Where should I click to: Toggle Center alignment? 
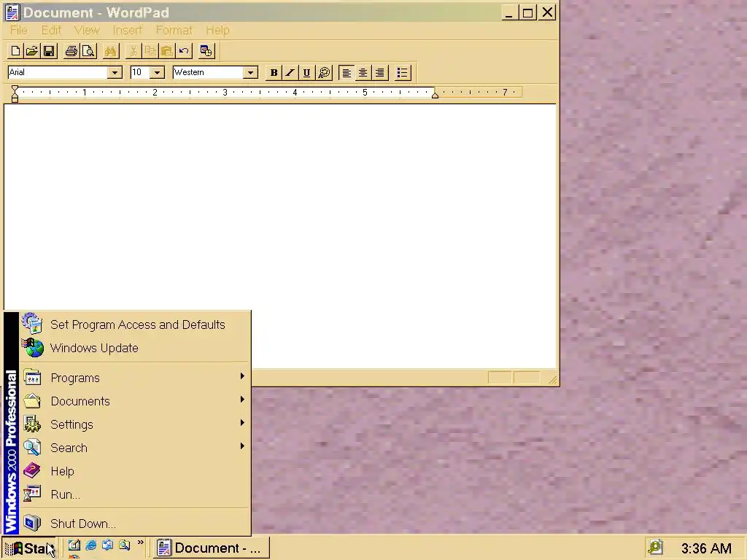pos(363,72)
